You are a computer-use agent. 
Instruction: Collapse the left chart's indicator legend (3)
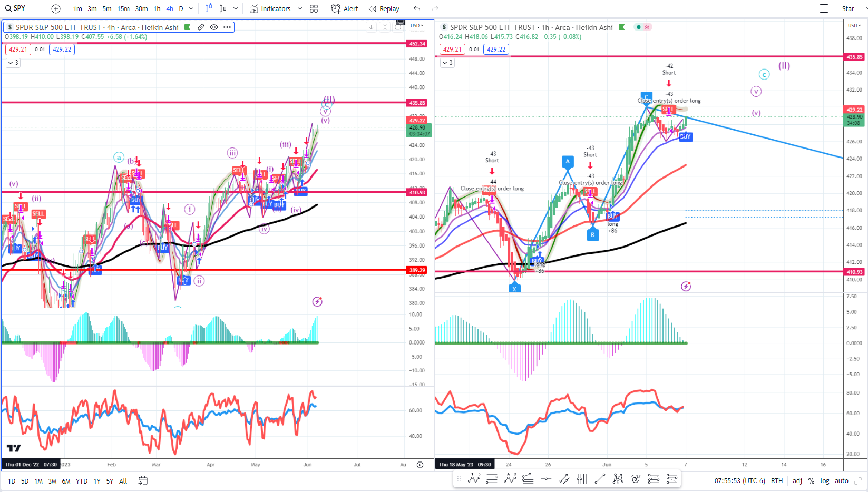13,63
